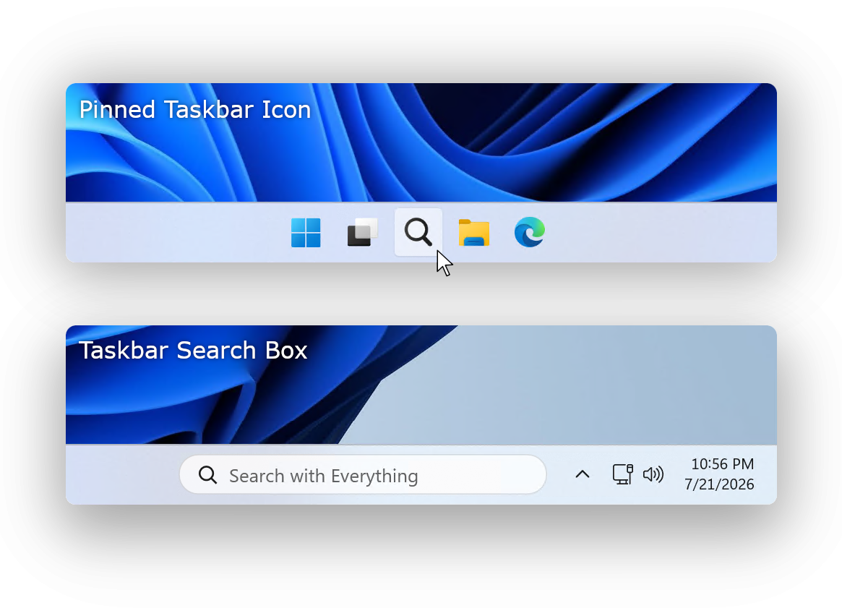Expand the hidden tray icons chevron
Viewport: 842px width, 616px height.
pos(582,474)
